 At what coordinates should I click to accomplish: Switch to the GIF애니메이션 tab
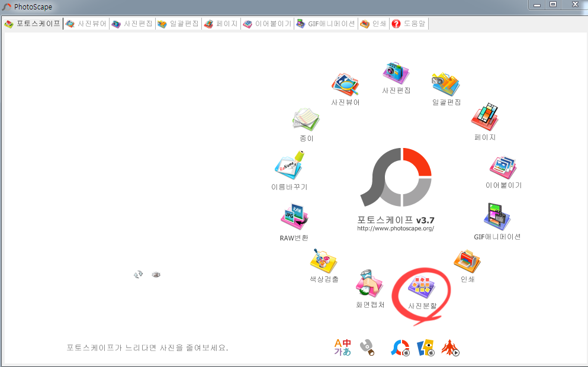326,24
